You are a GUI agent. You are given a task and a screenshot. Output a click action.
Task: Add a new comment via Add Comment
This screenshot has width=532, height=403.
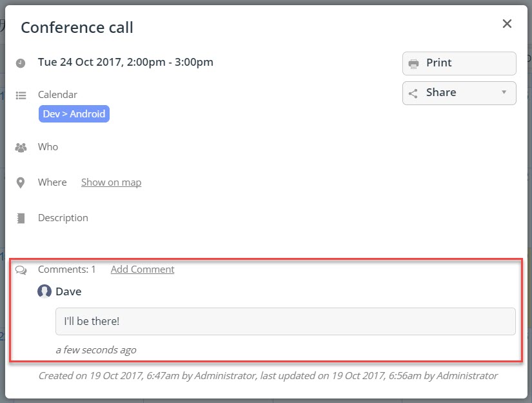pos(143,270)
